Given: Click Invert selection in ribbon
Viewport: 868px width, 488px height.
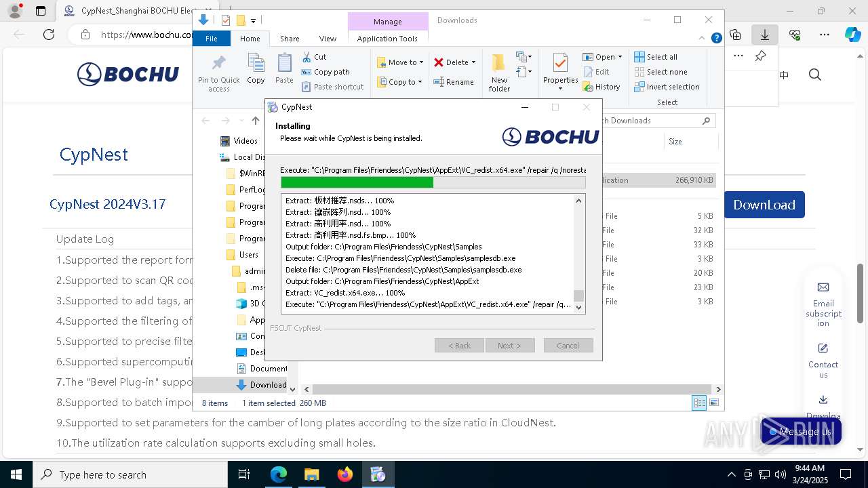Looking at the screenshot, I should [x=667, y=87].
